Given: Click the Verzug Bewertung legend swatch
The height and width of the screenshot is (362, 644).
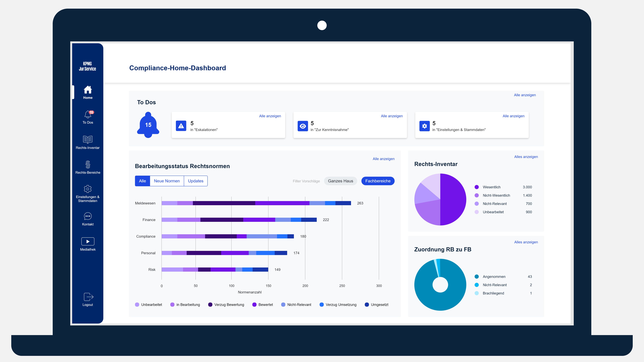Looking at the screenshot, I should pyautogui.click(x=210, y=305).
